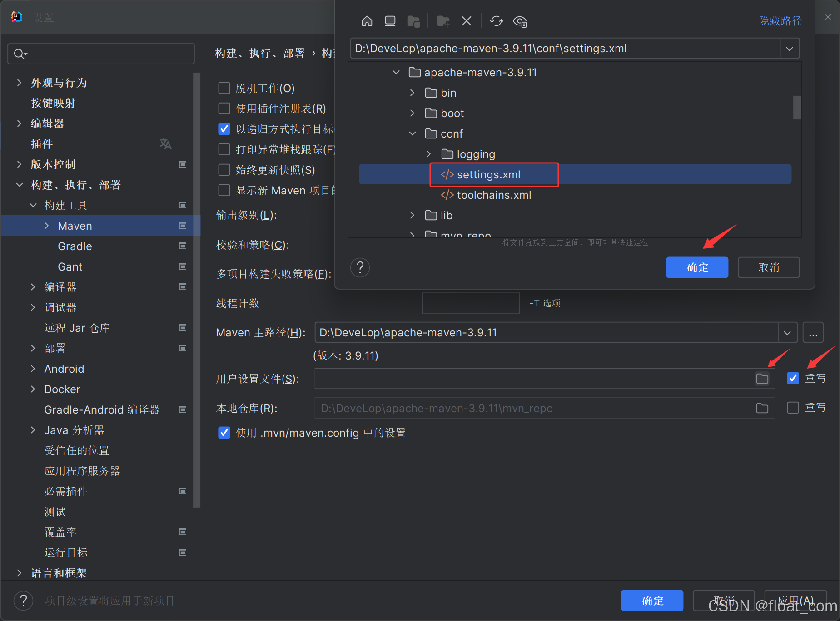This screenshot has height=621, width=840.
Task: Check 重写 for local repository
Action: [793, 408]
